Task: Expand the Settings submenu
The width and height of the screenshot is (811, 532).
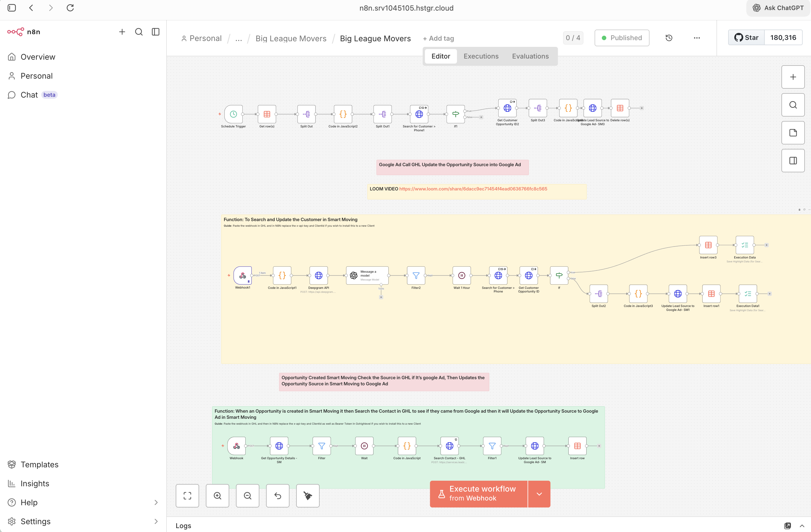Action: 156,521
